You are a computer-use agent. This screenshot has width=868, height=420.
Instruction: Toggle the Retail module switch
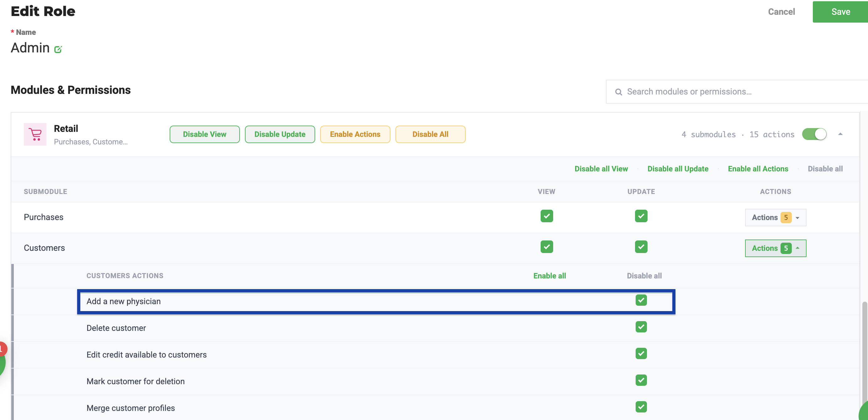click(814, 134)
